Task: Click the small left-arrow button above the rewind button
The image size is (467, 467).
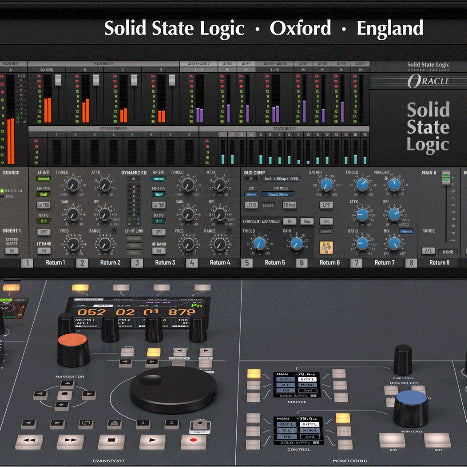Action: click(29, 424)
